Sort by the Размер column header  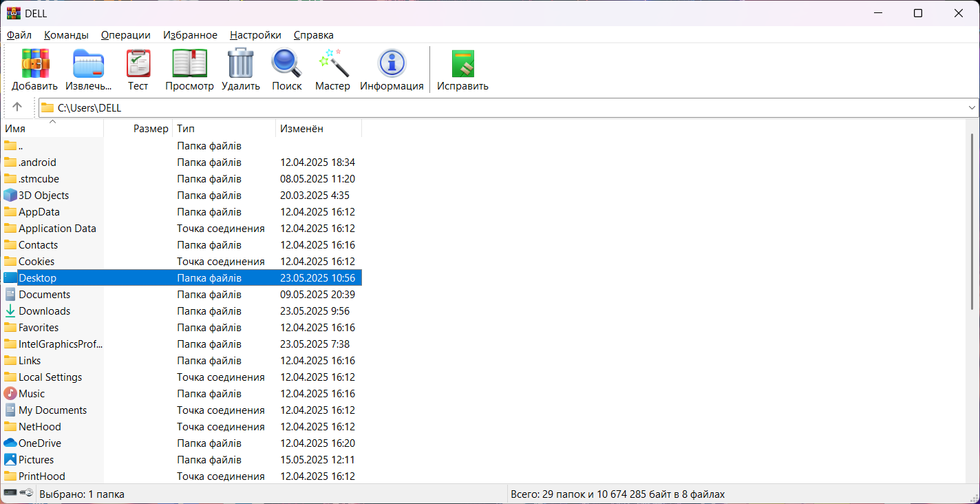(138, 129)
